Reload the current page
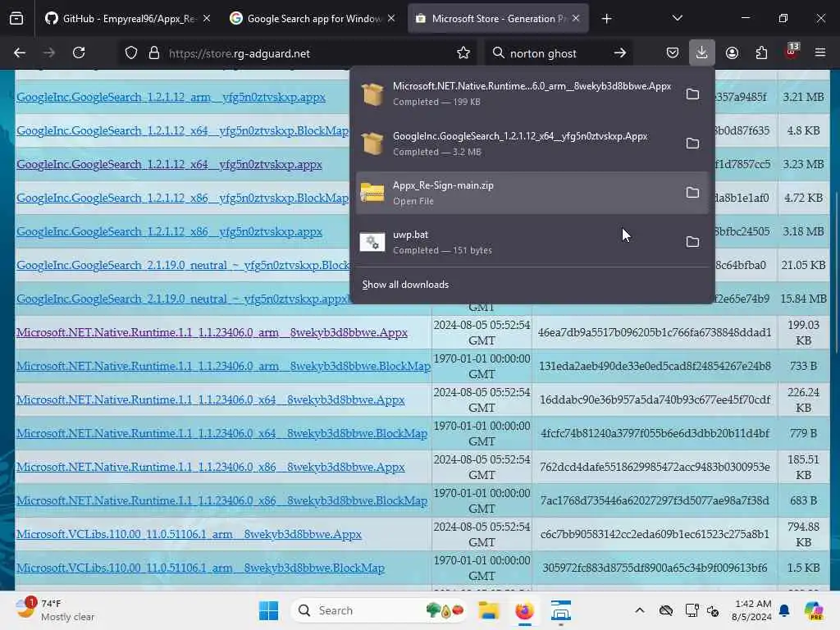The width and height of the screenshot is (840, 630). (x=79, y=53)
